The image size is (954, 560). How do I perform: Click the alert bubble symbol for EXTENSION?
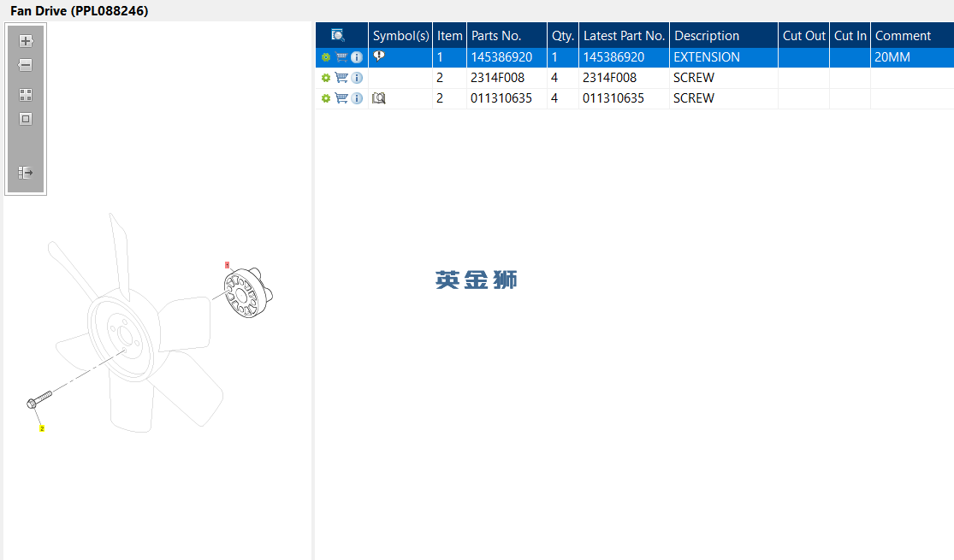[x=379, y=56]
